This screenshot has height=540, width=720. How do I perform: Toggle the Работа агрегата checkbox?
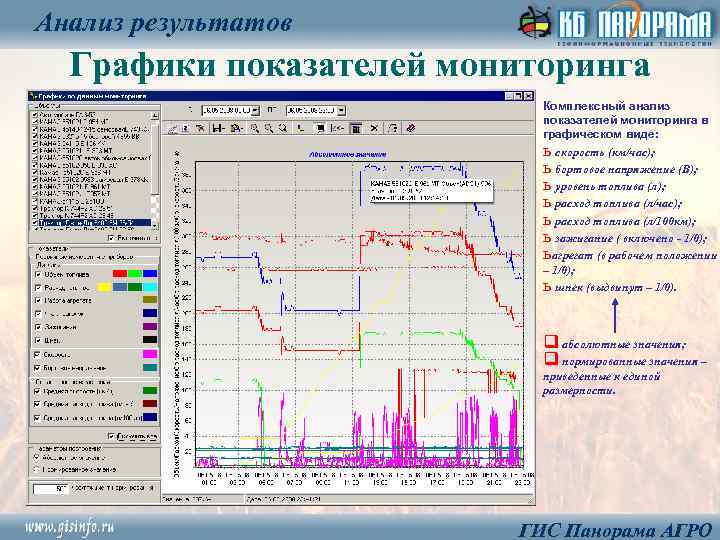tap(38, 300)
